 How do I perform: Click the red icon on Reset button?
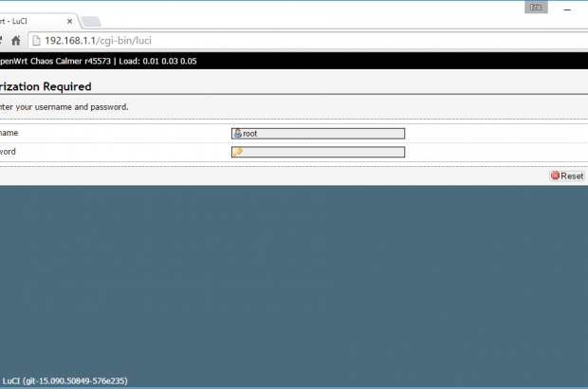pyautogui.click(x=555, y=176)
